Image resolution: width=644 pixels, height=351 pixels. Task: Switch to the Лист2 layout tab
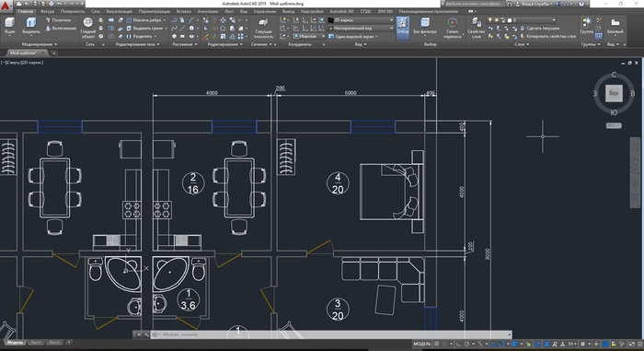coord(54,343)
